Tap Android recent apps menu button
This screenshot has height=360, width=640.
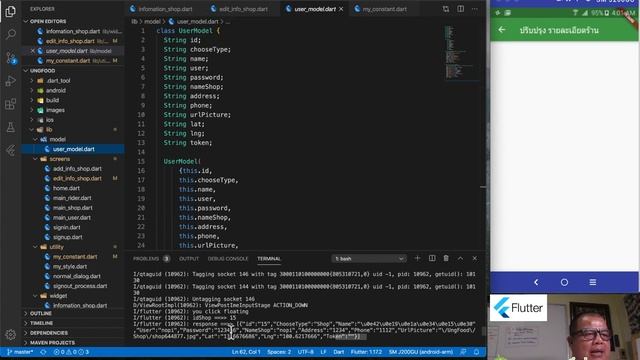593,282
